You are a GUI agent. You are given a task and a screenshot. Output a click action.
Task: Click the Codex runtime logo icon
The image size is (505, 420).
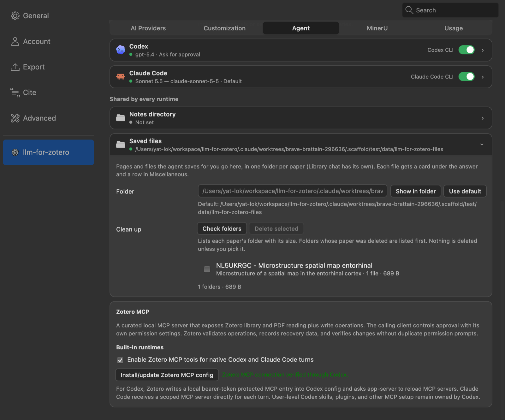click(x=121, y=50)
